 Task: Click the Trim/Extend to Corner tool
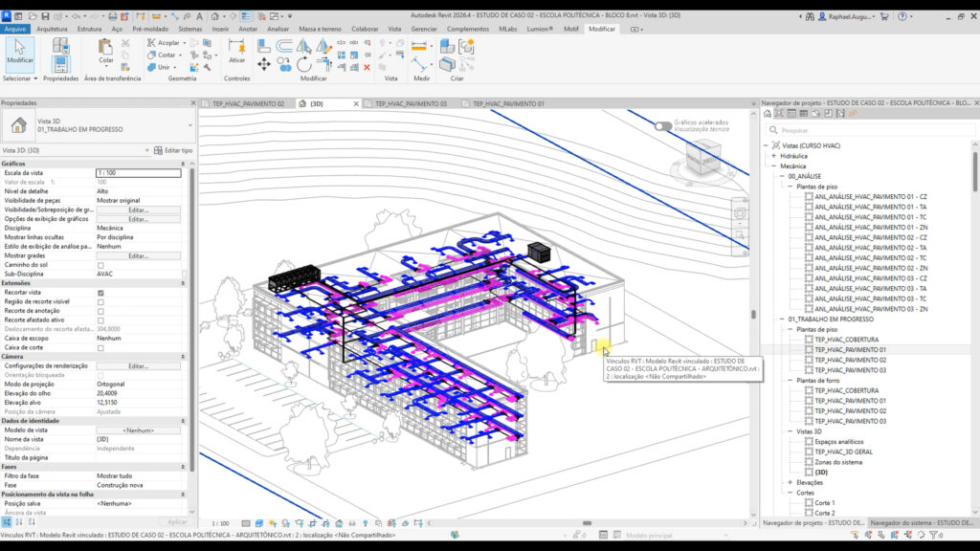pyautogui.click(x=323, y=64)
